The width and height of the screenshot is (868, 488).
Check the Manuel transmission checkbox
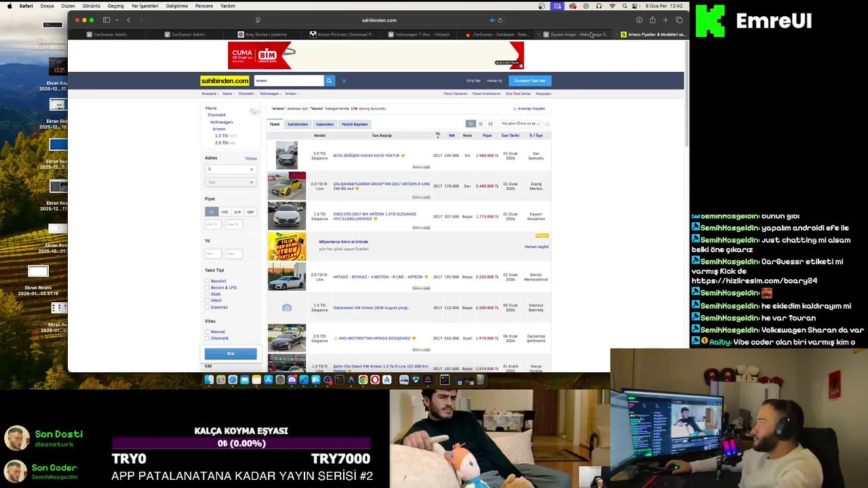coord(208,331)
